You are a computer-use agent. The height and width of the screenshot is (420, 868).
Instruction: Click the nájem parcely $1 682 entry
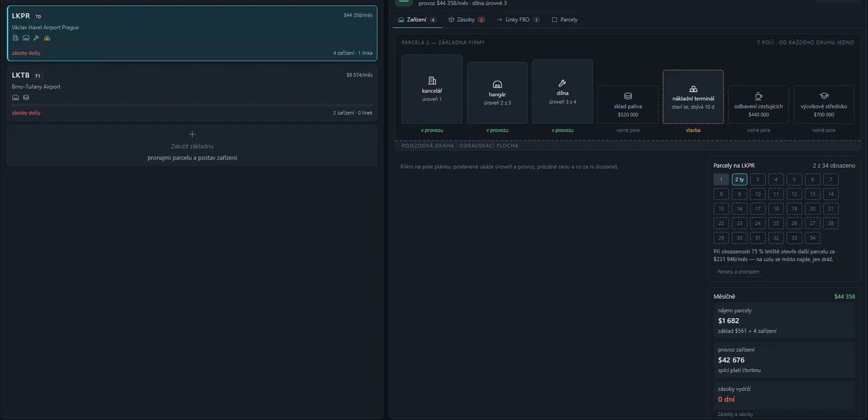(784, 321)
